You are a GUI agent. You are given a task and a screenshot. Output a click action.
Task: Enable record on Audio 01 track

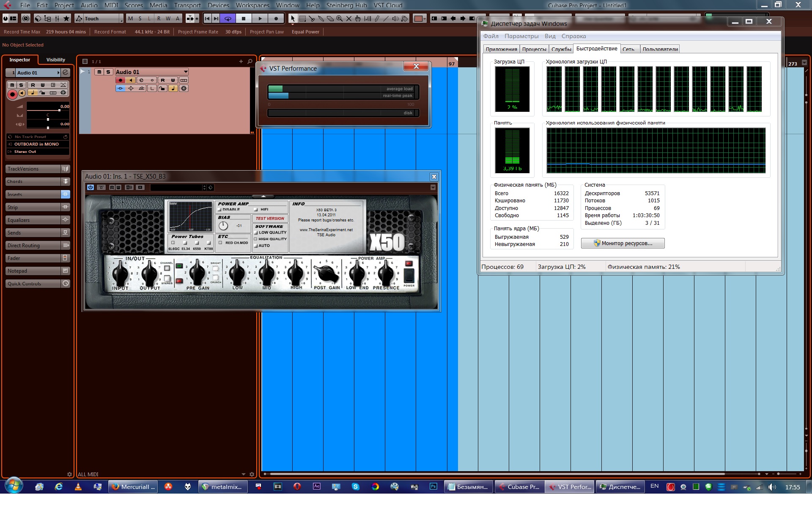[121, 80]
